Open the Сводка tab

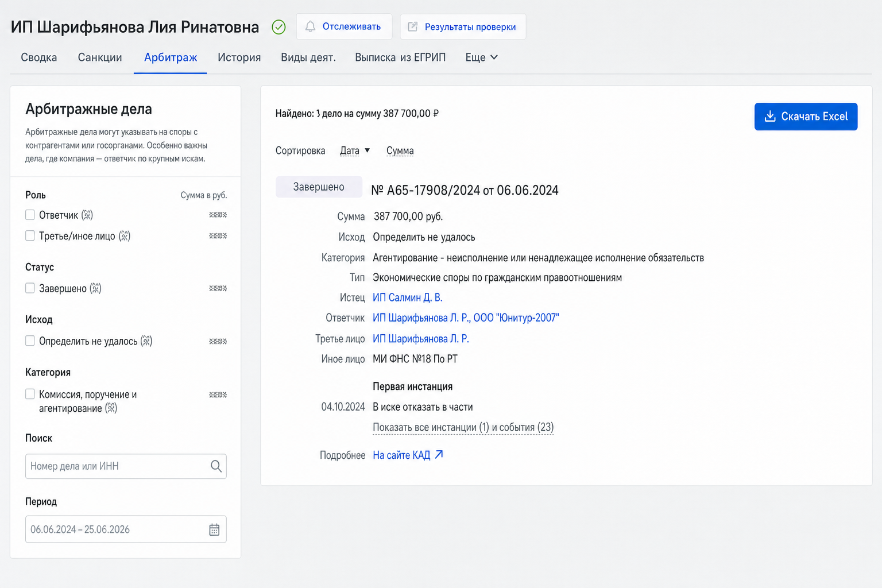coord(39,57)
